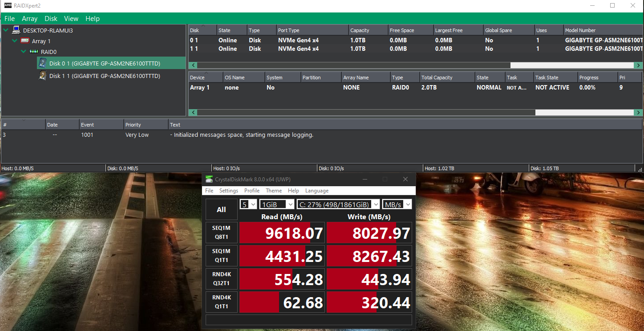This screenshot has width=644, height=331.
Task: Click disk table right scroll arrow
Action: [x=639, y=65]
